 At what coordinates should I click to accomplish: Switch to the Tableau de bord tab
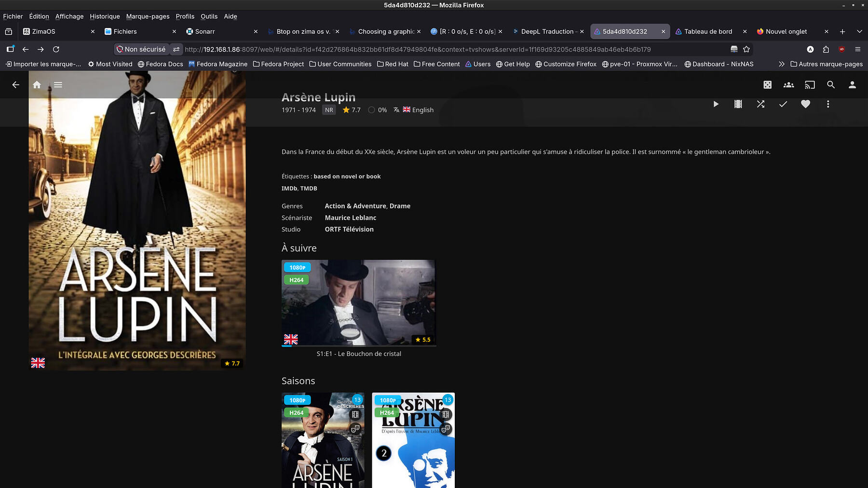[x=711, y=31]
